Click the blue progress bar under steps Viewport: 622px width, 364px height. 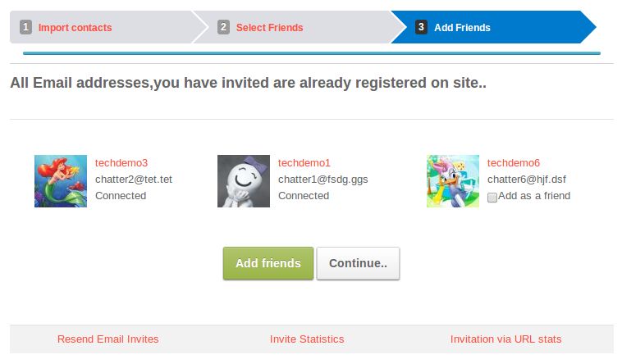point(312,53)
